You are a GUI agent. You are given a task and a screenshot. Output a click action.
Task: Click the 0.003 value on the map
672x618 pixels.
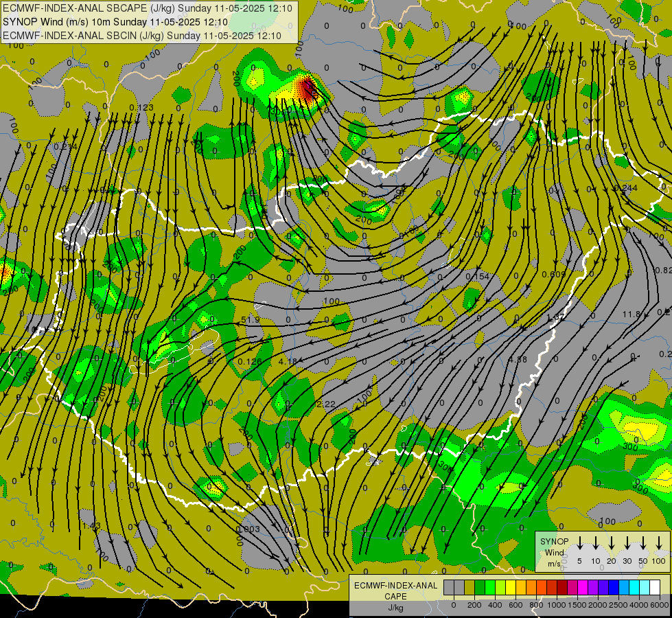(x=248, y=529)
